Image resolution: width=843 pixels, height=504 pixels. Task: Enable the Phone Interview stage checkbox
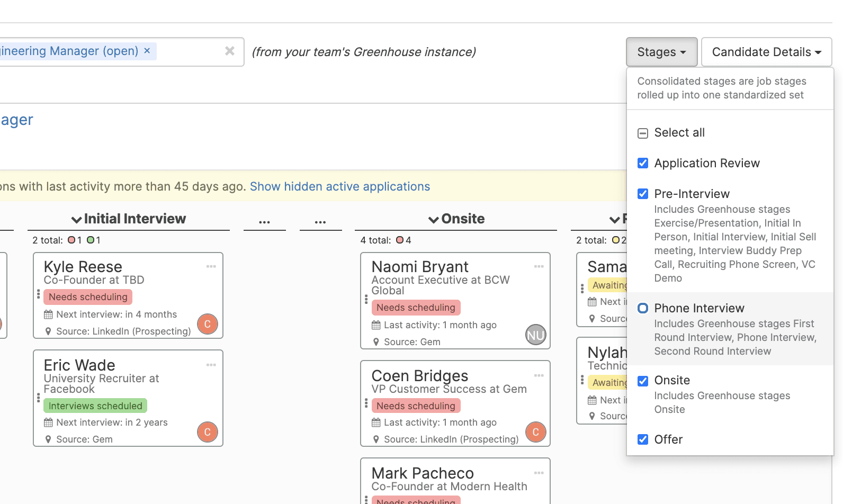tap(643, 308)
